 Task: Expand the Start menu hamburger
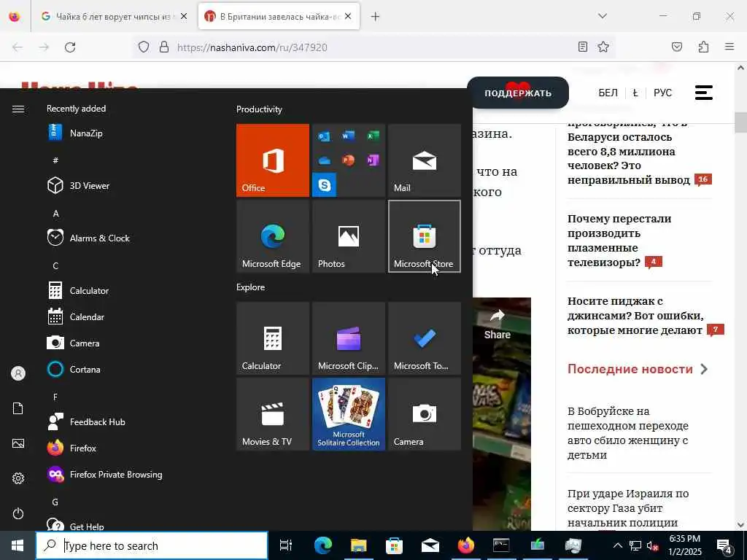point(18,109)
